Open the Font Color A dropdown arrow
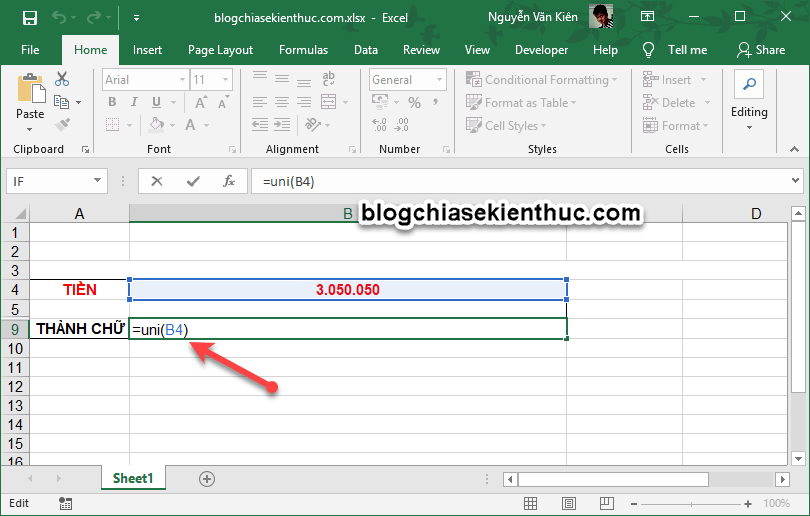810x516 pixels. 207,125
